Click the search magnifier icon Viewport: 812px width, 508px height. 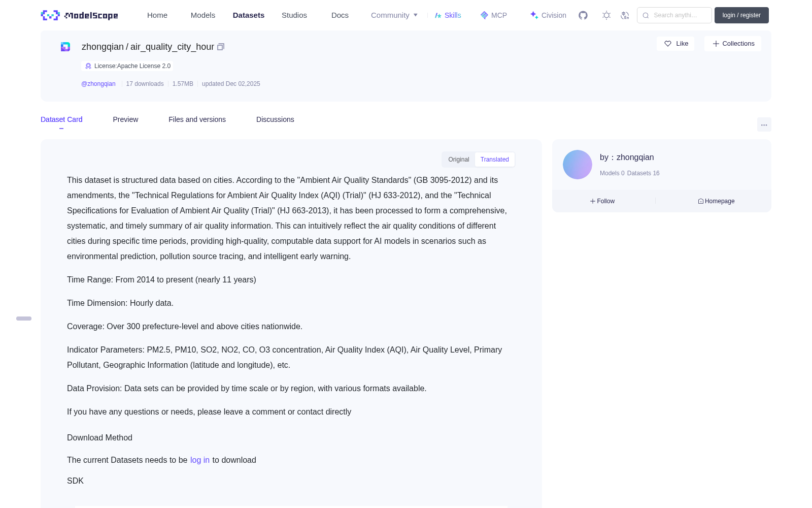[x=646, y=15]
